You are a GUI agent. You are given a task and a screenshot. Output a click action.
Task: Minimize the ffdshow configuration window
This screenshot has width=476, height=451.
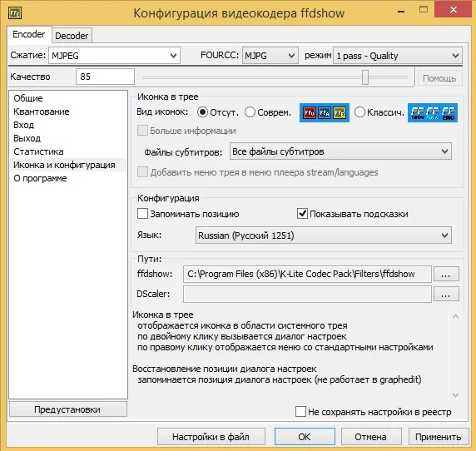click(401, 11)
